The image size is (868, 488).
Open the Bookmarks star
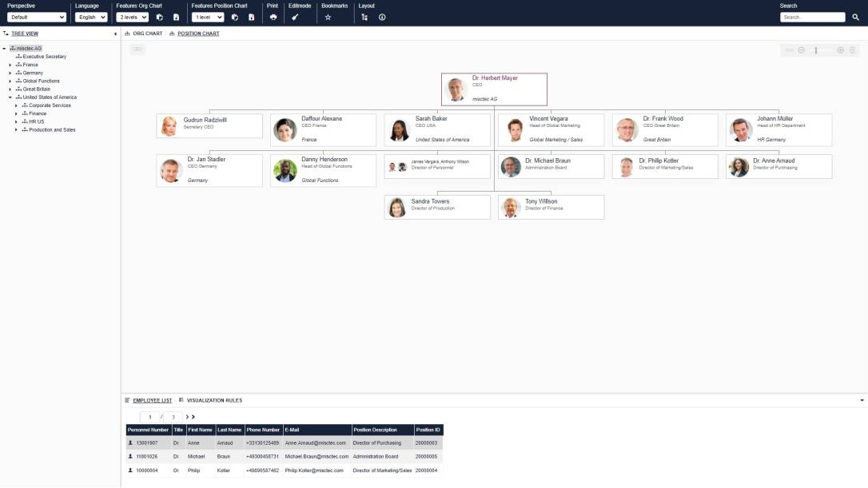(x=328, y=16)
